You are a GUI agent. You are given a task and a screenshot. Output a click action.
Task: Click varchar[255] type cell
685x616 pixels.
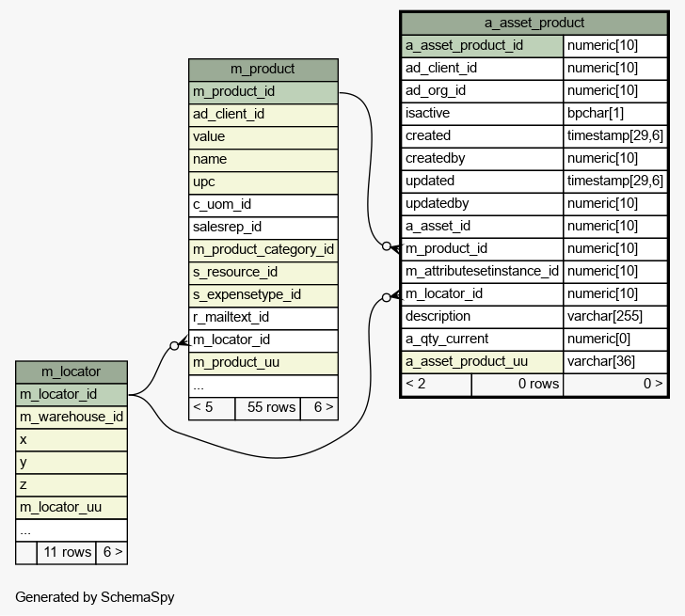tap(615, 317)
